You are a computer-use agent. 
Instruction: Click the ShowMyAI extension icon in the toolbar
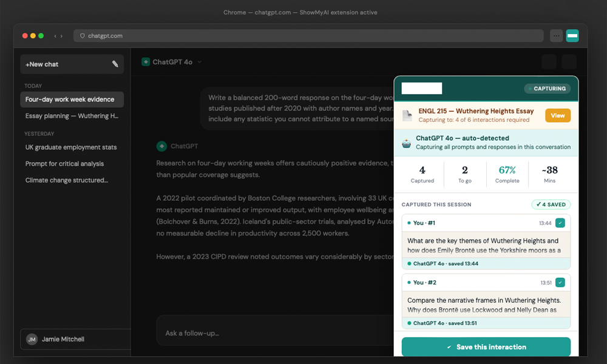point(572,36)
